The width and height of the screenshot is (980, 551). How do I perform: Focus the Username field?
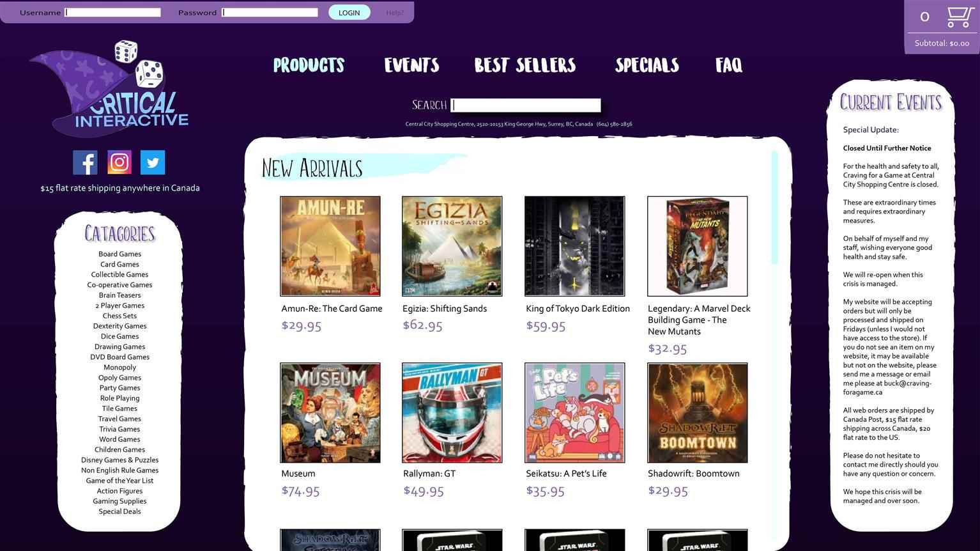point(113,12)
